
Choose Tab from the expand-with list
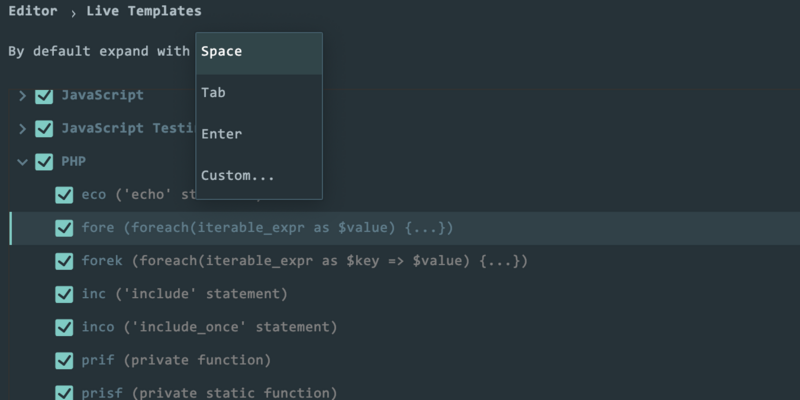pos(259,93)
